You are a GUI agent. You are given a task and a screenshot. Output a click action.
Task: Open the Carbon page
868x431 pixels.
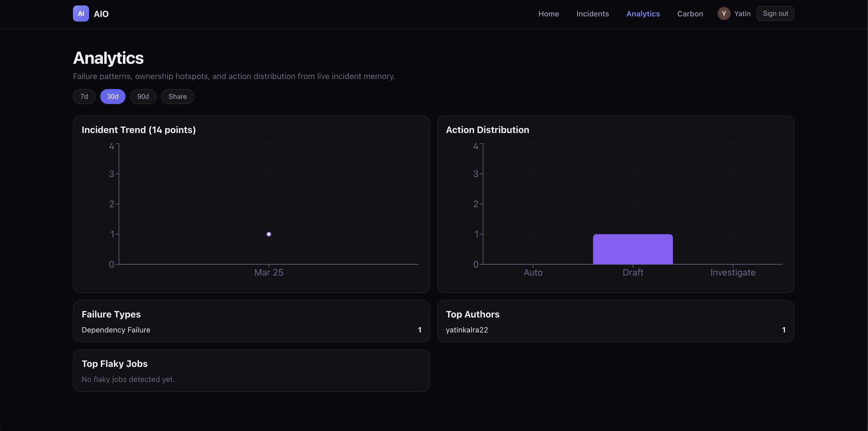[x=690, y=14]
